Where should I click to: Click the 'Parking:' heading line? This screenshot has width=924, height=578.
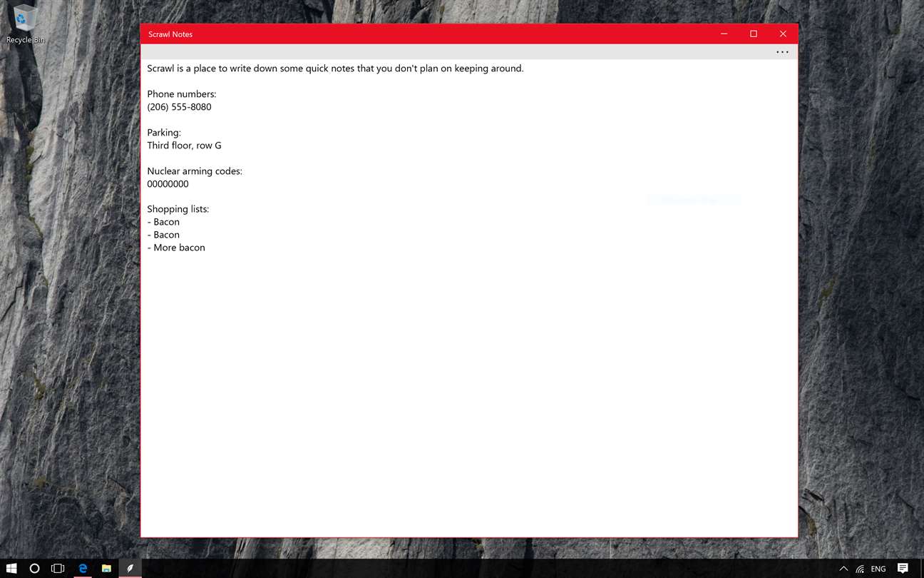(164, 133)
